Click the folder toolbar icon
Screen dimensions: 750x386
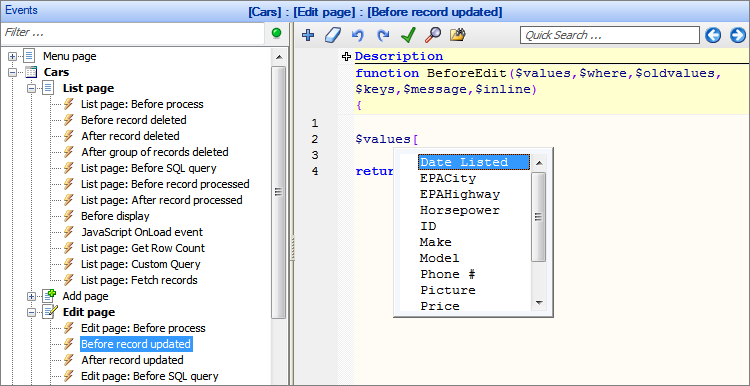coord(458,34)
